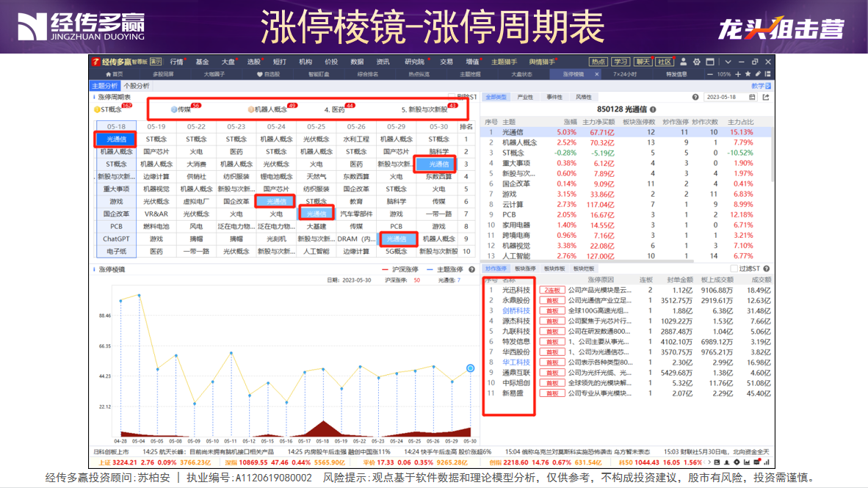Click the 聊天 chat button

pyautogui.click(x=643, y=62)
